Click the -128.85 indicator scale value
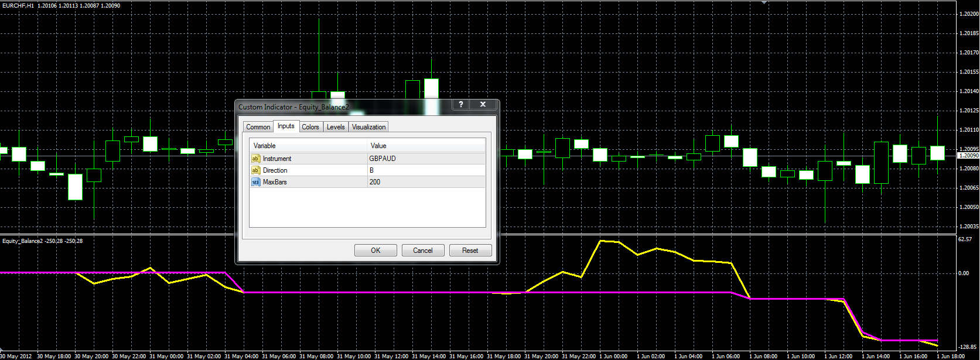Screen dimensions: 980x360 [x=967, y=347]
